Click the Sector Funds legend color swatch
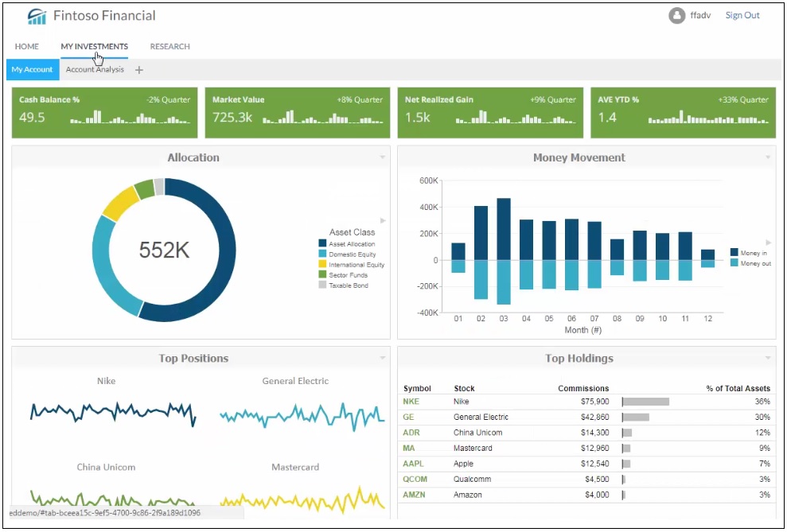 pyautogui.click(x=322, y=275)
